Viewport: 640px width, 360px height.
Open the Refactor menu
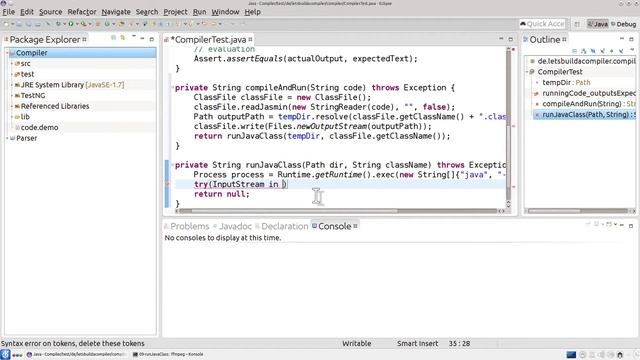[82, 12]
